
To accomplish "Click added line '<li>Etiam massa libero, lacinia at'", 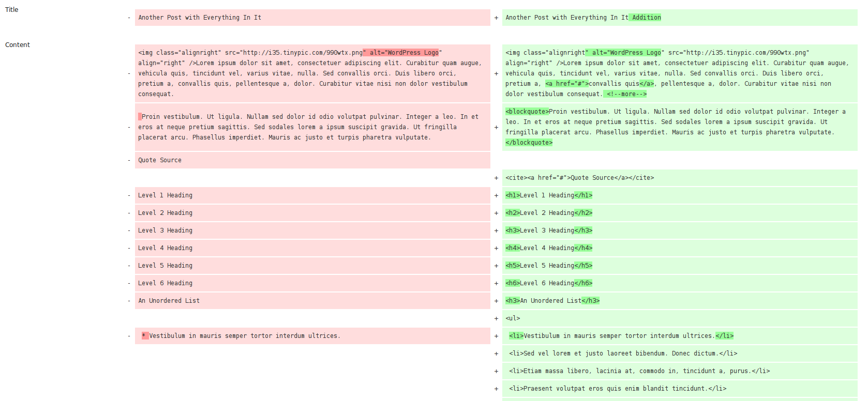I will [x=680, y=371].
